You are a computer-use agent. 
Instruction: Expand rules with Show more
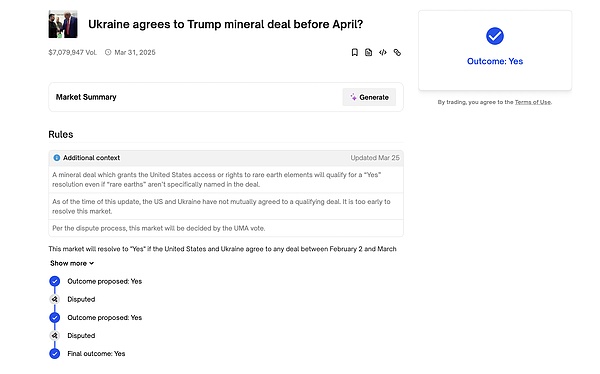(x=72, y=263)
